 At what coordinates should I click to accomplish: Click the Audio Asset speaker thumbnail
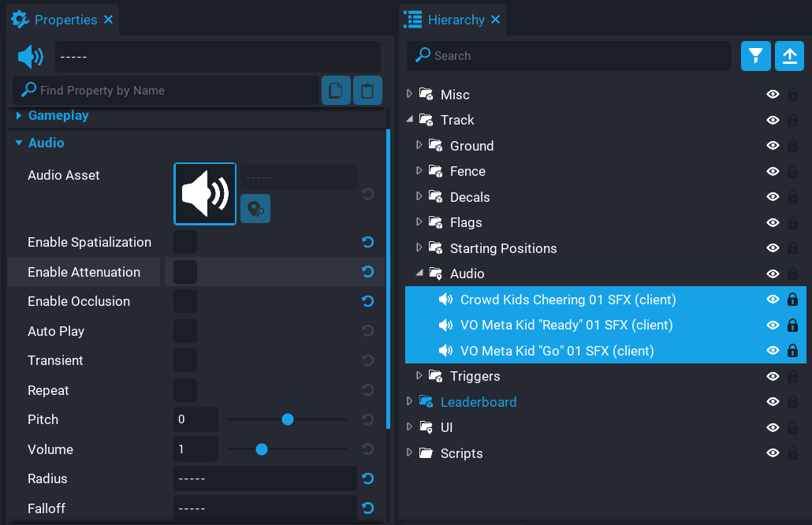pyautogui.click(x=205, y=194)
